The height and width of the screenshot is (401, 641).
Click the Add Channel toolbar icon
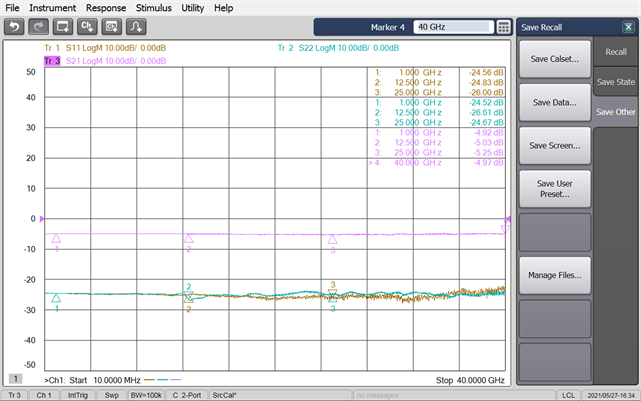tap(88, 27)
